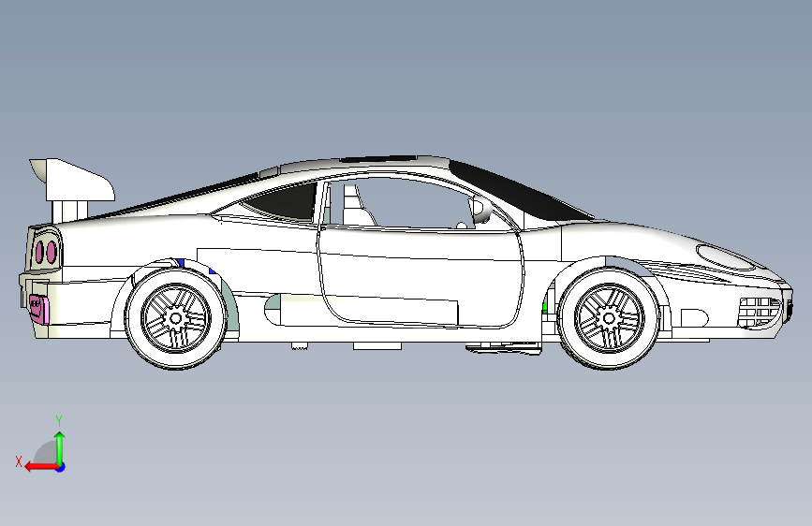Select the front wheel rim

[x=609, y=317]
